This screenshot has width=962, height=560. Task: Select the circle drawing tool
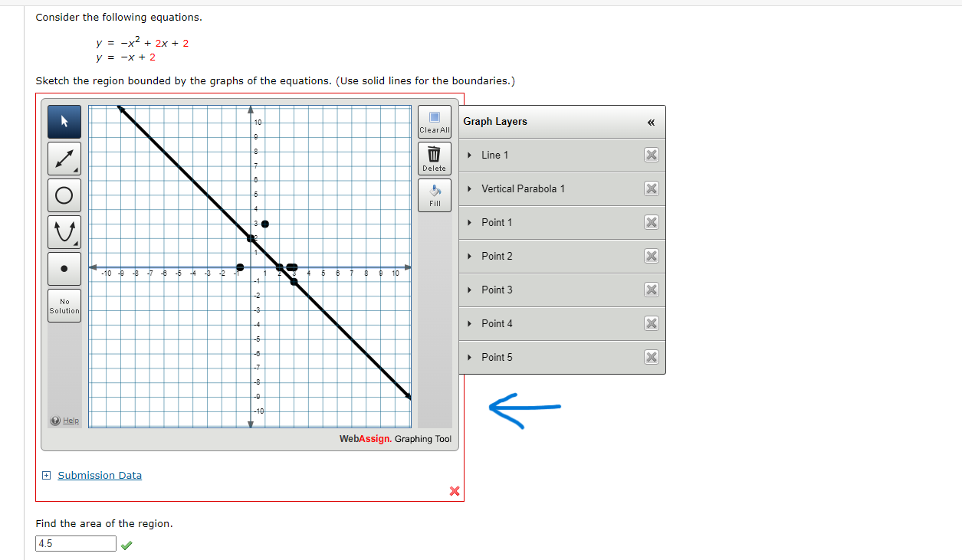(x=64, y=195)
